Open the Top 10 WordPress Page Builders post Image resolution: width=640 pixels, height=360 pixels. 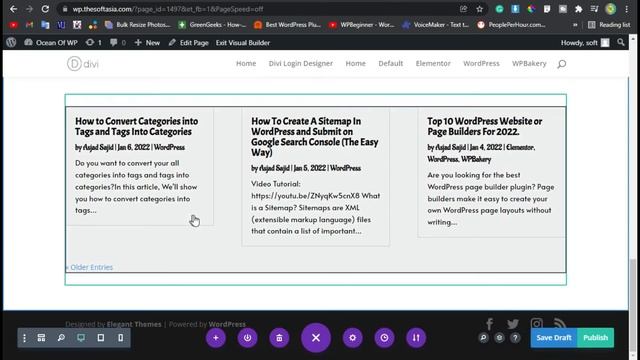coord(484,126)
